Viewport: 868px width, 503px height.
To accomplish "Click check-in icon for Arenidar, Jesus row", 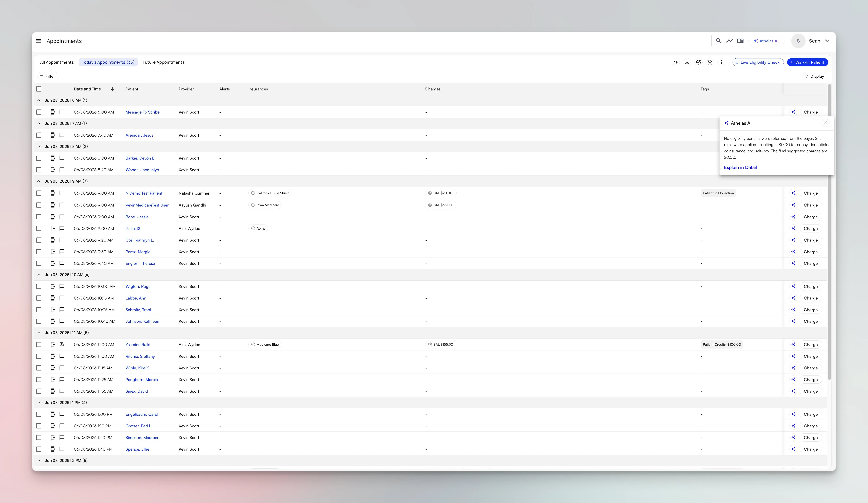I will (x=53, y=135).
